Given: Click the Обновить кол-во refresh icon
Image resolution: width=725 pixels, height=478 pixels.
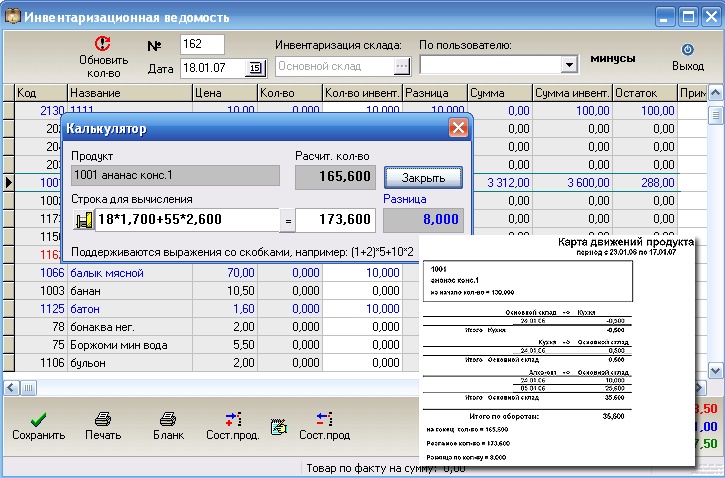Looking at the screenshot, I should click(103, 44).
